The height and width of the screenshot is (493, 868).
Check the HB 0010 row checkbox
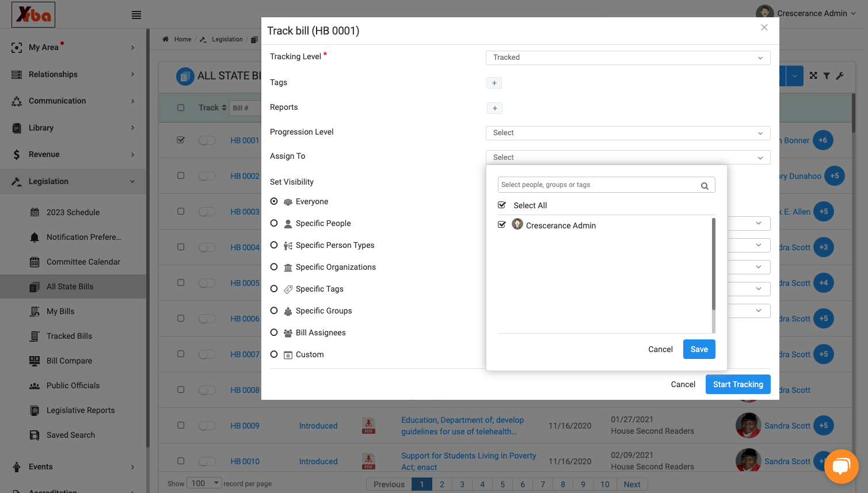181,461
